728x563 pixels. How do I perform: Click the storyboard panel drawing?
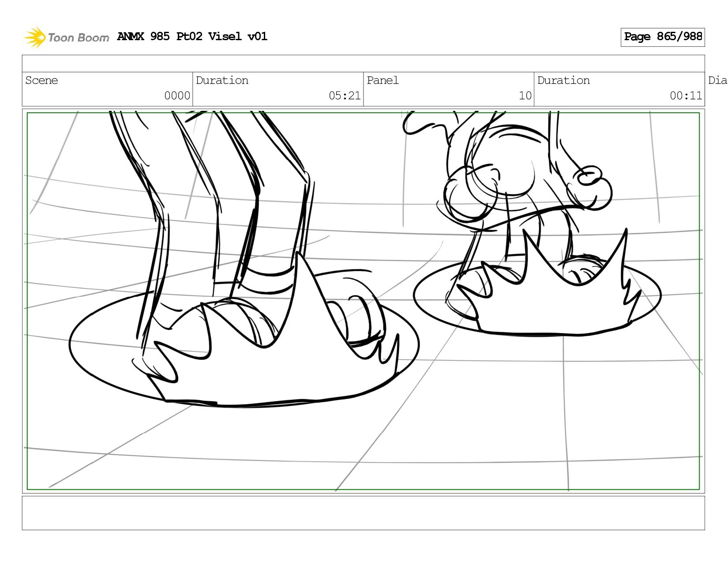tap(363, 301)
